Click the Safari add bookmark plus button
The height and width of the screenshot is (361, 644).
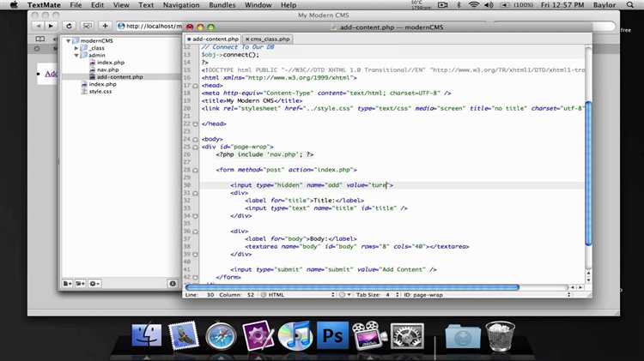pos(105,26)
